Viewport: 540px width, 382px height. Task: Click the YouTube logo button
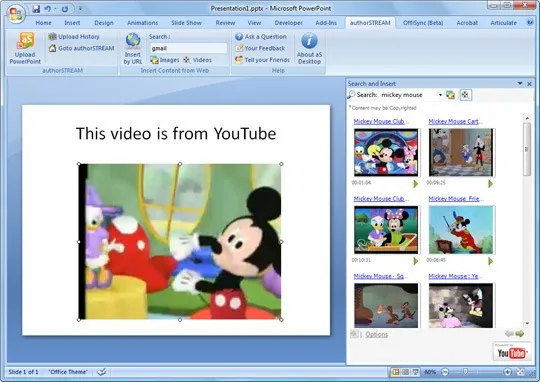coord(511,352)
